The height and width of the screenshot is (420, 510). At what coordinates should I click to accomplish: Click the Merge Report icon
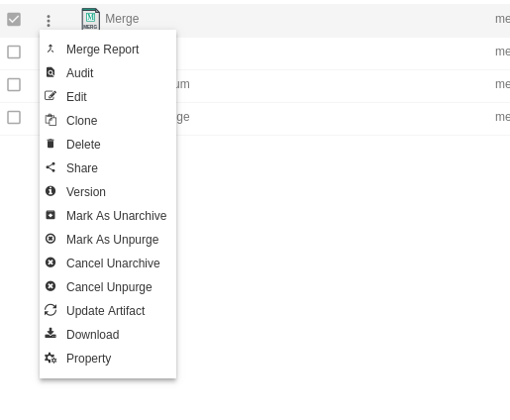pyautogui.click(x=51, y=49)
